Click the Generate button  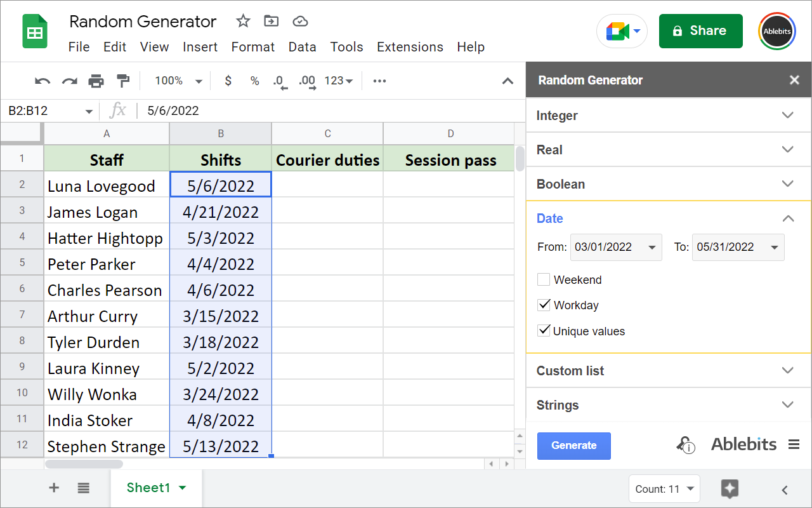573,446
